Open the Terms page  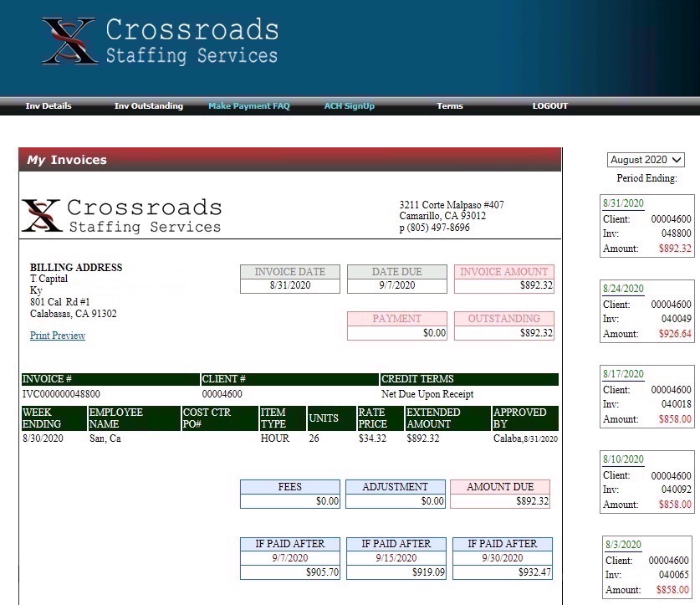click(449, 106)
